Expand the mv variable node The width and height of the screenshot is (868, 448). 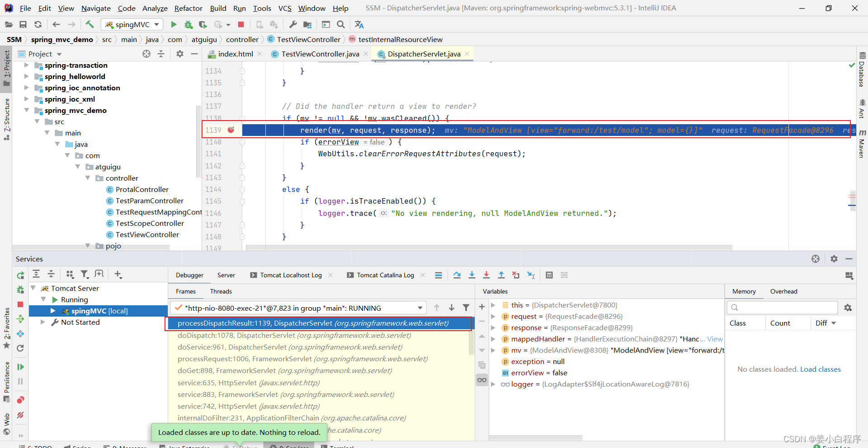pos(493,350)
